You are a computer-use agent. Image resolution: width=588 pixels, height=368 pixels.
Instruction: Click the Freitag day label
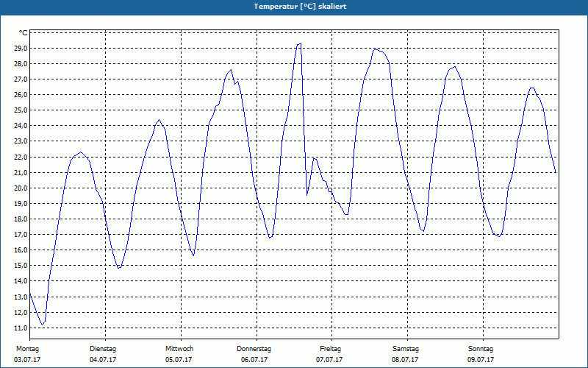[x=330, y=349]
